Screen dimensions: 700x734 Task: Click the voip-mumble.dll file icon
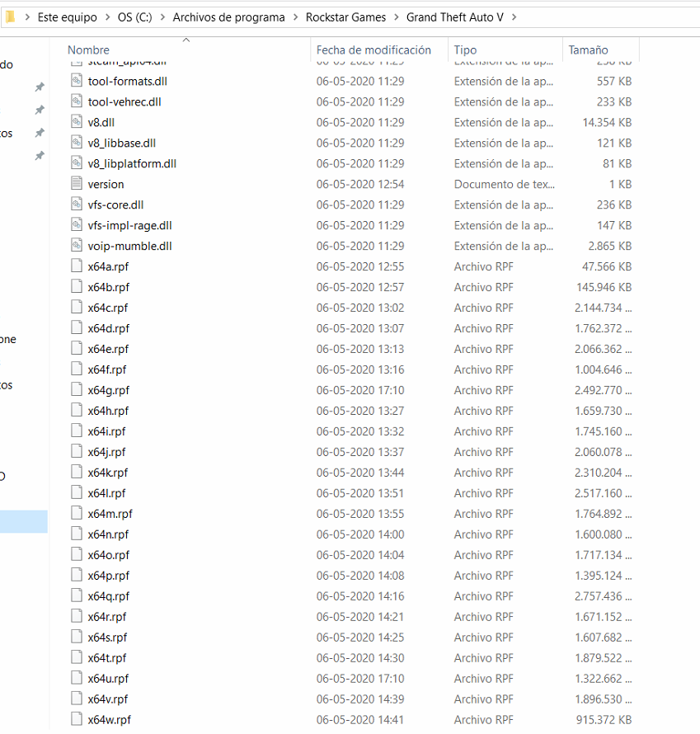pyautogui.click(x=77, y=245)
